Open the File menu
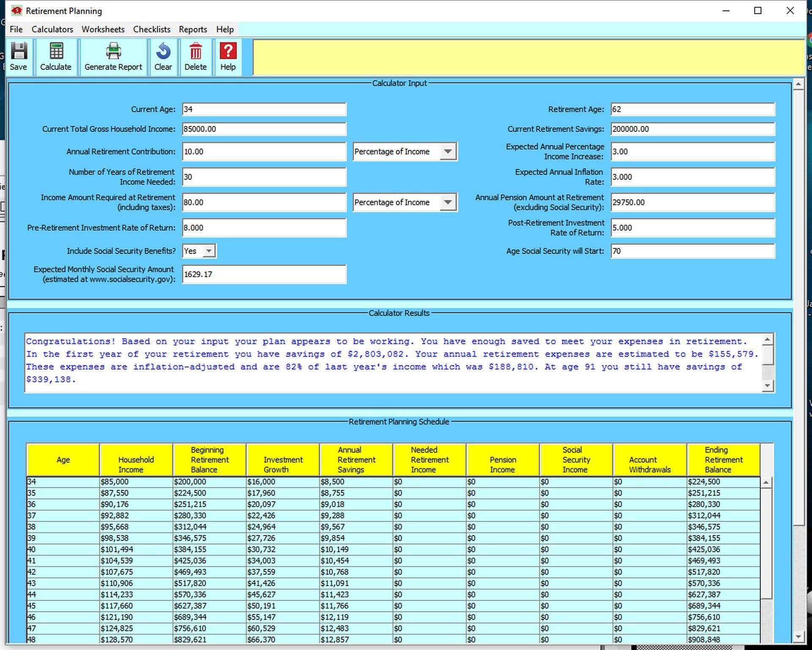 click(16, 29)
